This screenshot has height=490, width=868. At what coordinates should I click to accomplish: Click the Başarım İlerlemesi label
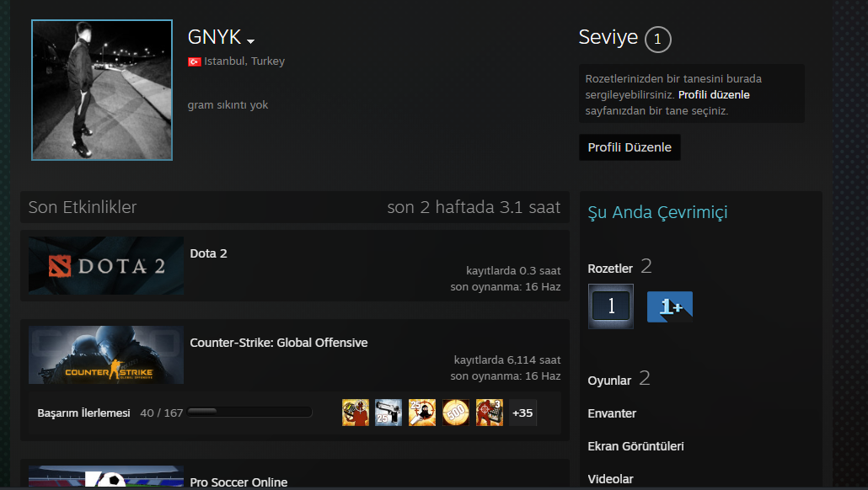coord(83,413)
